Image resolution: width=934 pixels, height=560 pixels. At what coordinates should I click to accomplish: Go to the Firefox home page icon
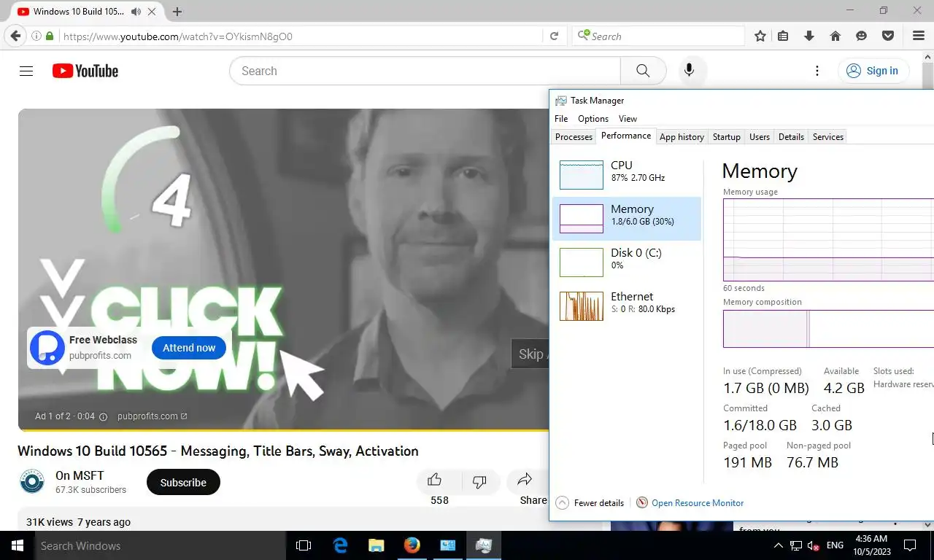coord(835,36)
